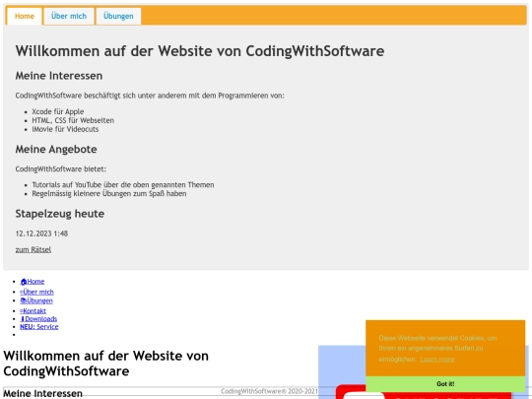Click the Stapelzeug heute heading
This screenshot has height=399, width=532.
tap(60, 214)
